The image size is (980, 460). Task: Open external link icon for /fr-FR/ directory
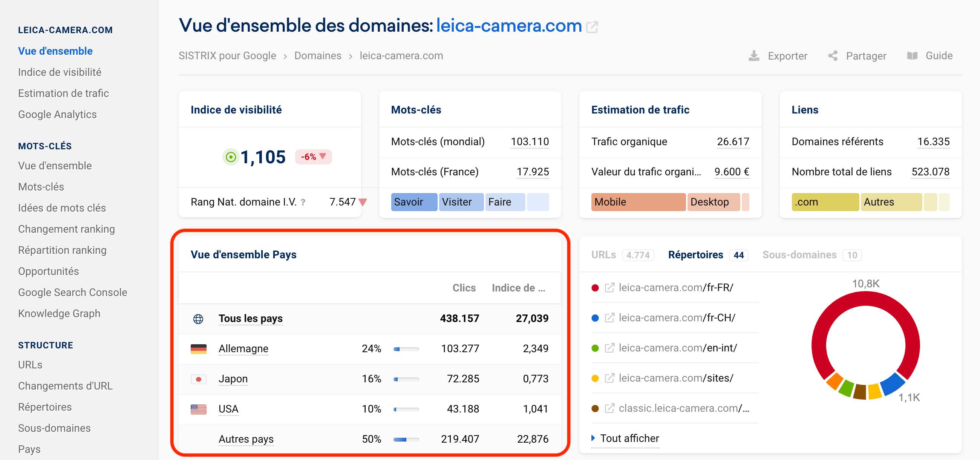coord(609,288)
